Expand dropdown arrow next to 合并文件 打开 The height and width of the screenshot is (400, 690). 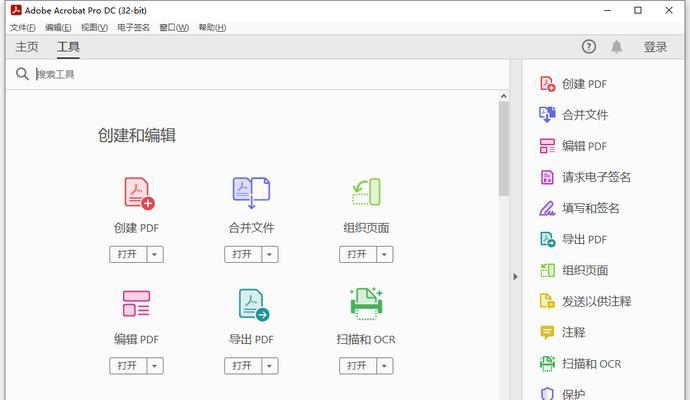tap(269, 254)
